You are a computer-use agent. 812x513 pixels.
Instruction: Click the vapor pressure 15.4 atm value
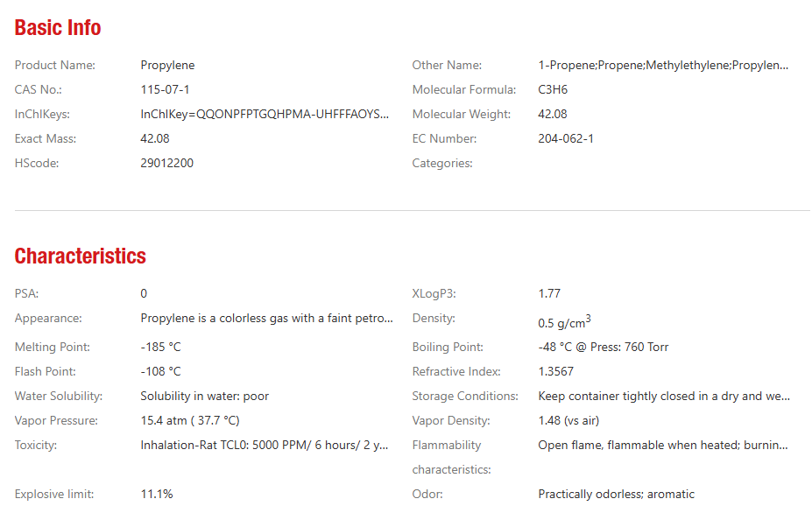coord(190,421)
